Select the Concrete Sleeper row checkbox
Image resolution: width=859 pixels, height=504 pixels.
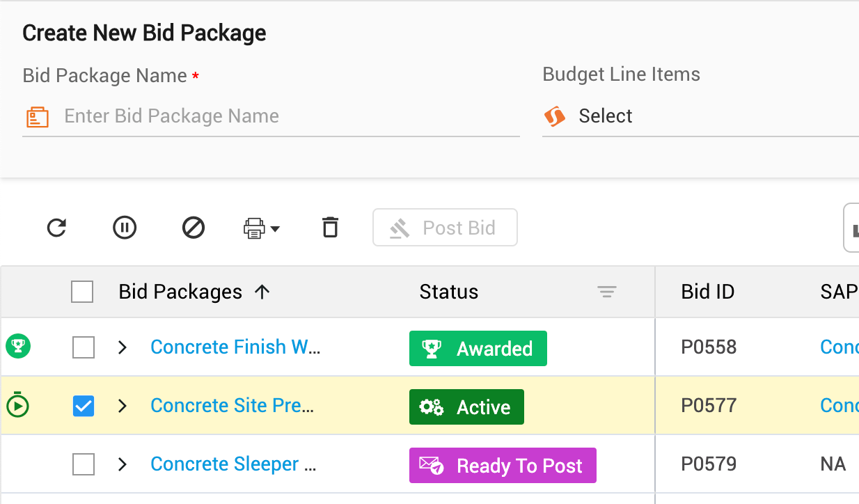[84, 464]
